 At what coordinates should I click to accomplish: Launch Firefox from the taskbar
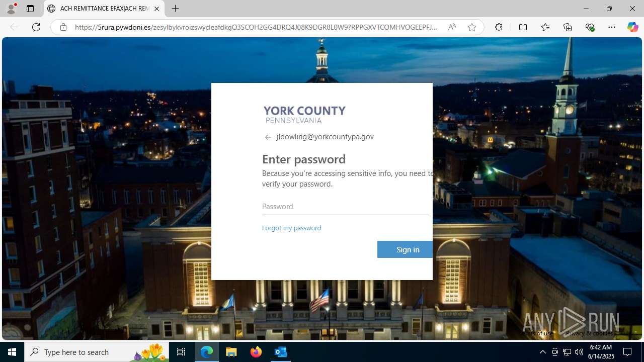pyautogui.click(x=256, y=352)
